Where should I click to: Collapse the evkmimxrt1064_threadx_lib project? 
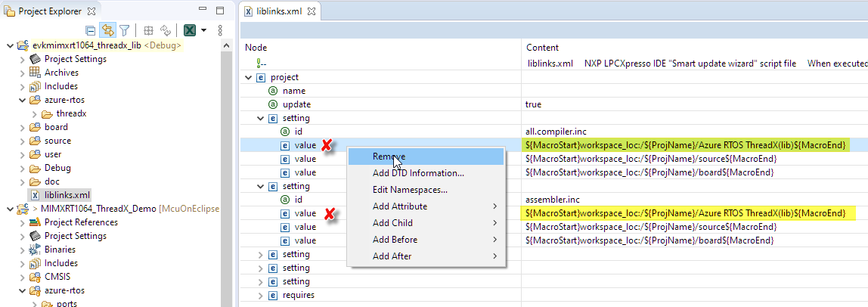8,45
